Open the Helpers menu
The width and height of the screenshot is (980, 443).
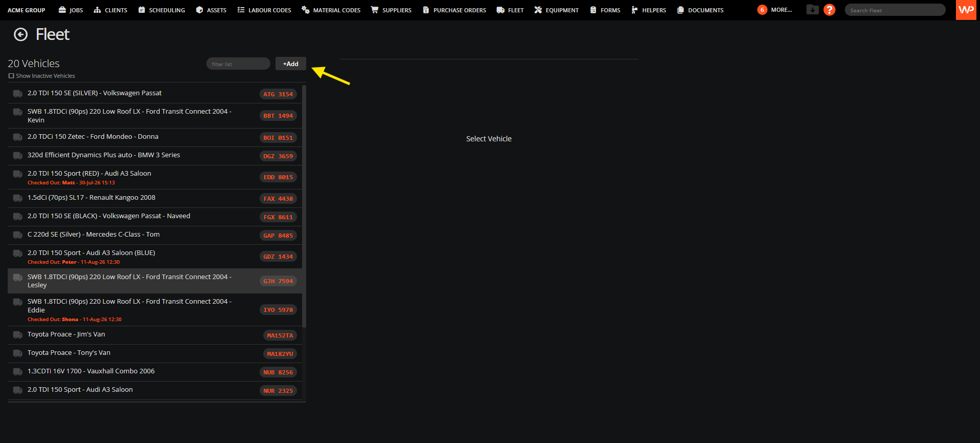[649, 10]
